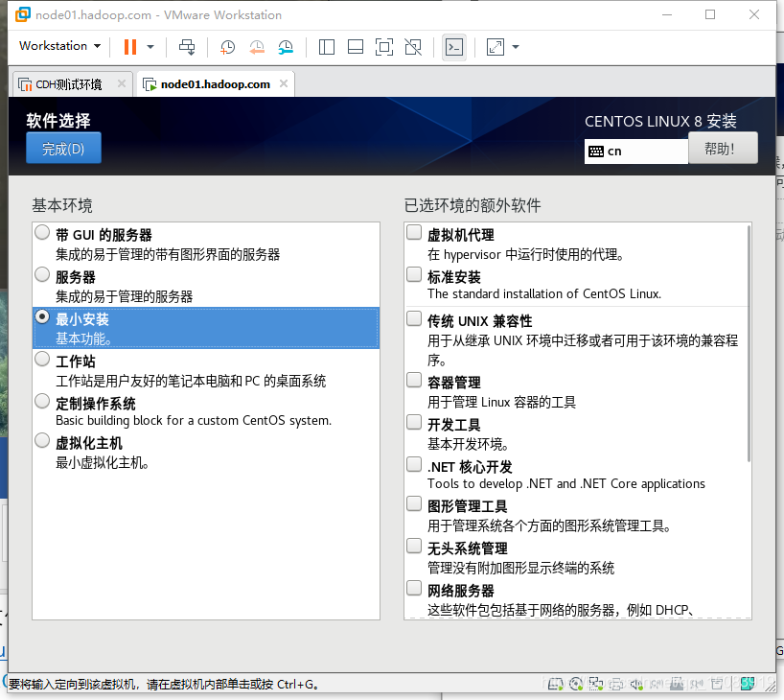Click the hard disk status icon
This screenshot has width=784, height=700.
point(556,683)
